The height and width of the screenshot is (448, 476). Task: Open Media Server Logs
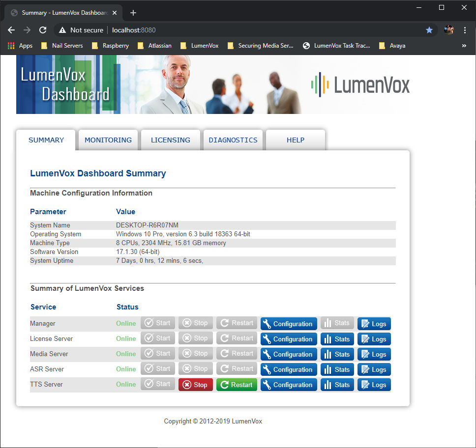pos(374,354)
